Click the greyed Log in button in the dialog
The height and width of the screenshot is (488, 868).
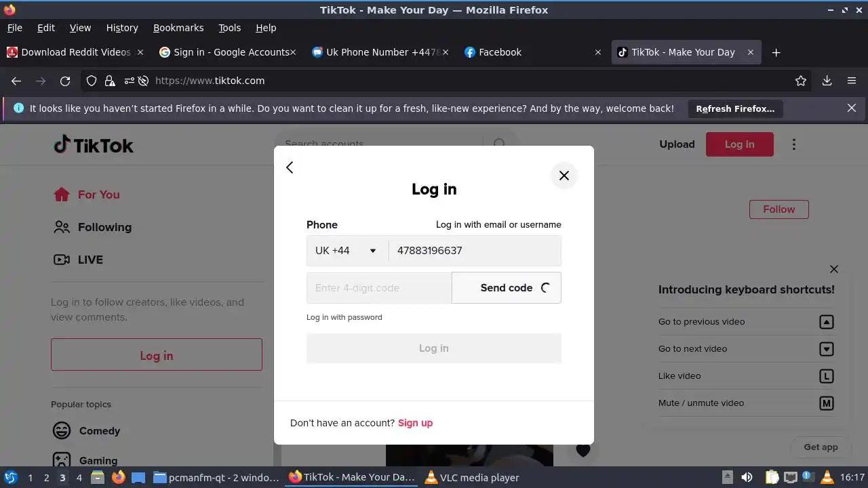coord(434,348)
